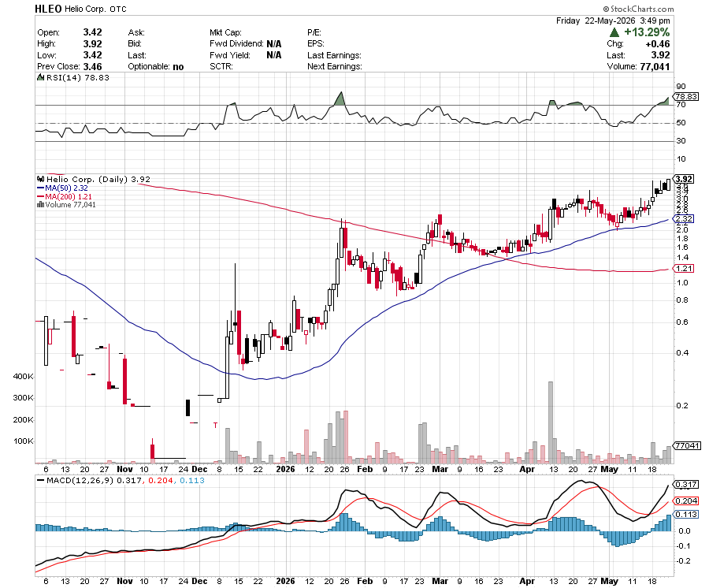Click the MA(50) 2.32 blue legend entry

[62, 188]
